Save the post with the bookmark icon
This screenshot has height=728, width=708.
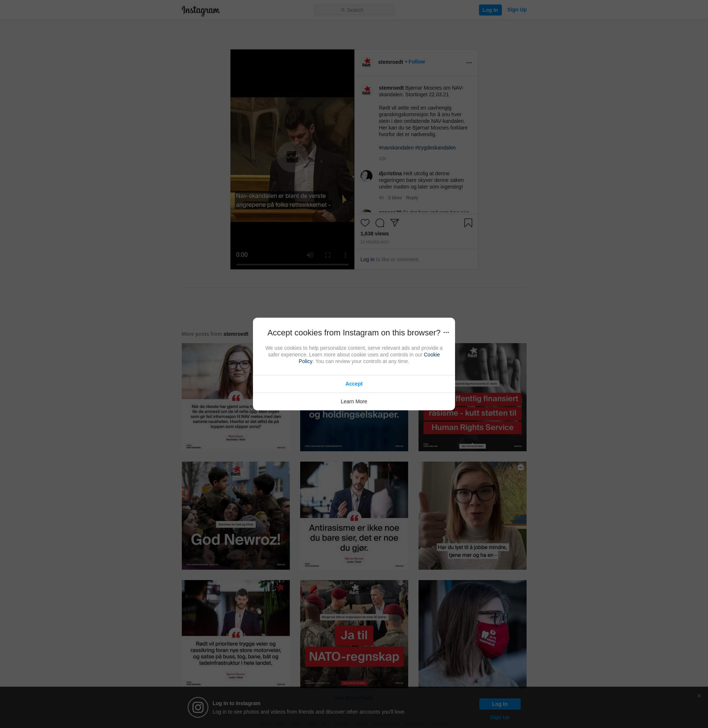pos(468,223)
